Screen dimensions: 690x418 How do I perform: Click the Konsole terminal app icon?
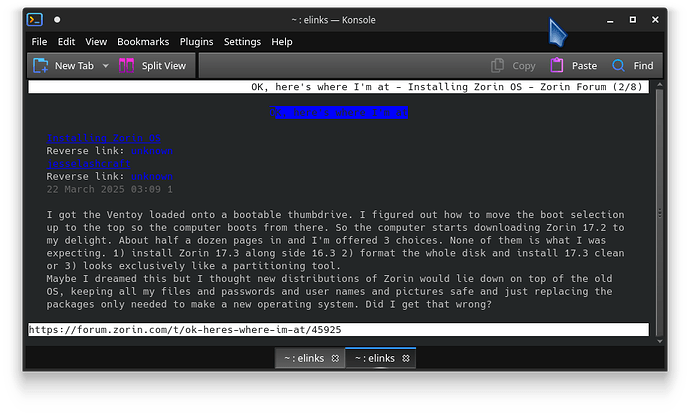pyautogui.click(x=35, y=20)
